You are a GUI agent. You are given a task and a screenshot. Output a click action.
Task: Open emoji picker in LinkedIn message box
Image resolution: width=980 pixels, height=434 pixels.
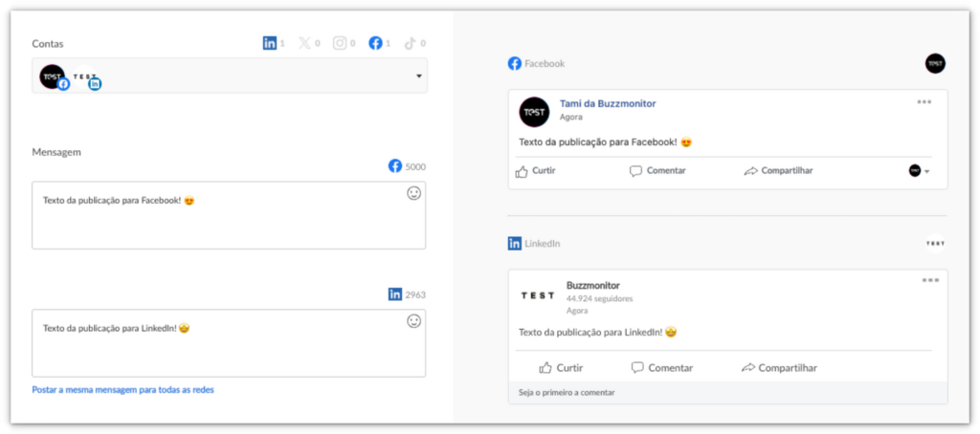pos(413,321)
